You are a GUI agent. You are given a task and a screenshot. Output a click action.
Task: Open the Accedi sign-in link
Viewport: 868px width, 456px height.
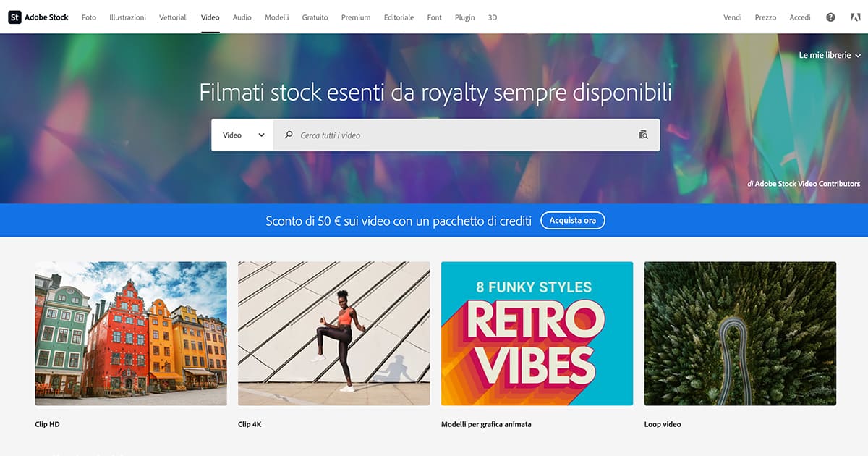(x=800, y=17)
